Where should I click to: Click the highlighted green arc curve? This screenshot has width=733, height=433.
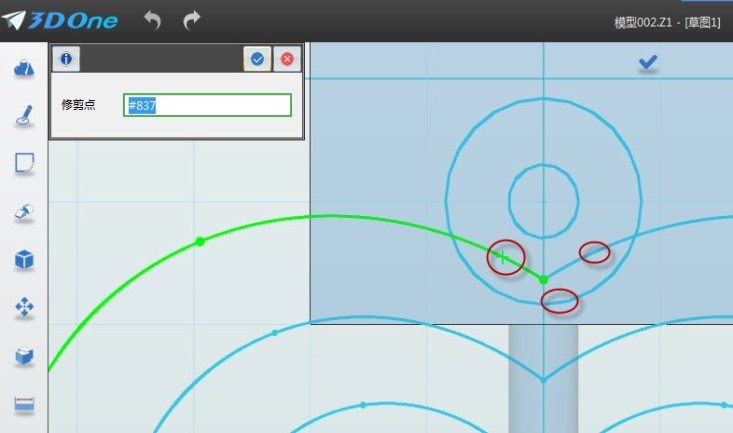pos(330,216)
